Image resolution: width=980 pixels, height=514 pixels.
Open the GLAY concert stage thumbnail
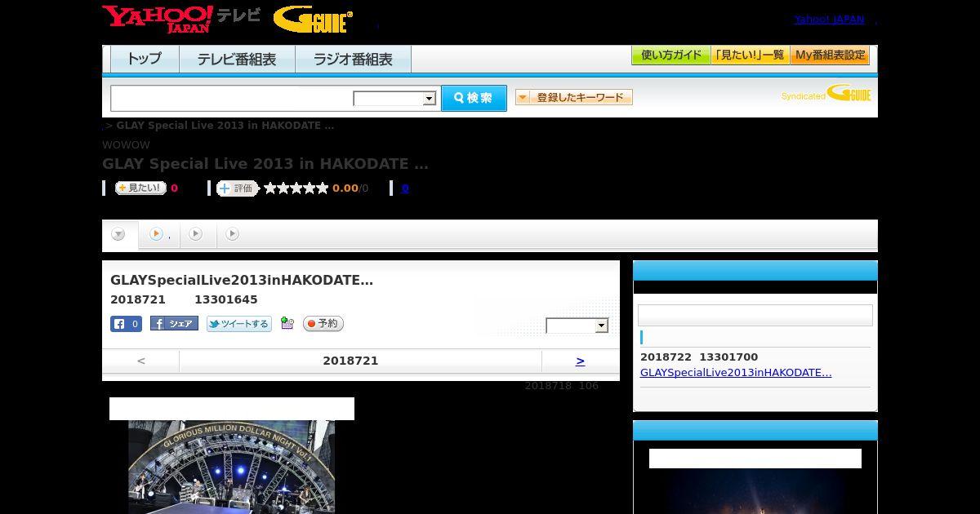(x=231, y=467)
